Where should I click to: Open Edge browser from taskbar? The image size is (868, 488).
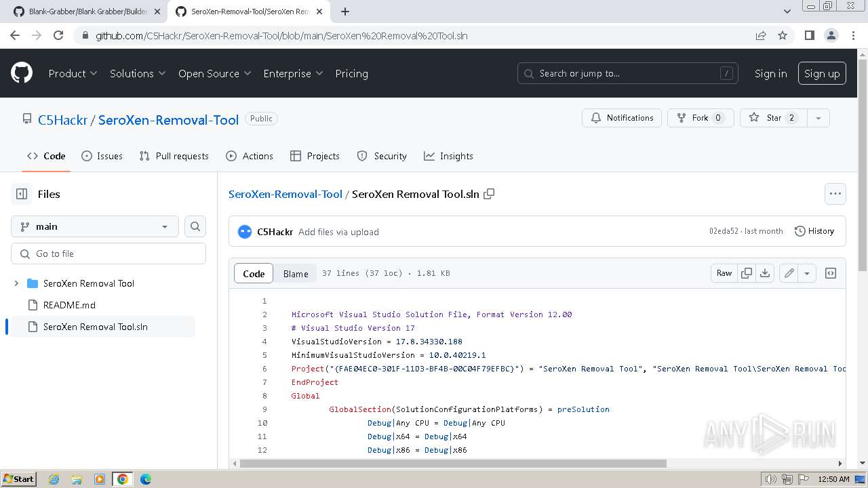[146, 479]
